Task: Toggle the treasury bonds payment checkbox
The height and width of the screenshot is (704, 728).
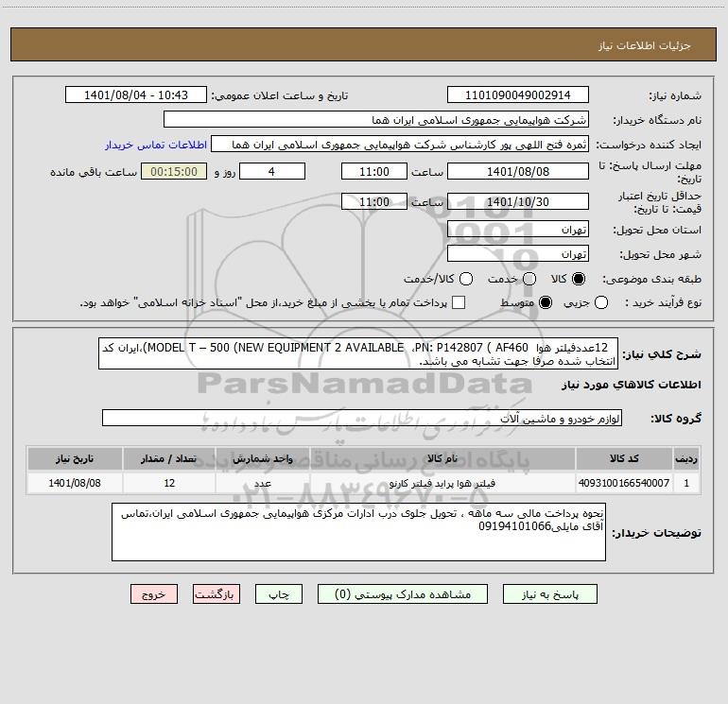Action: (x=459, y=302)
